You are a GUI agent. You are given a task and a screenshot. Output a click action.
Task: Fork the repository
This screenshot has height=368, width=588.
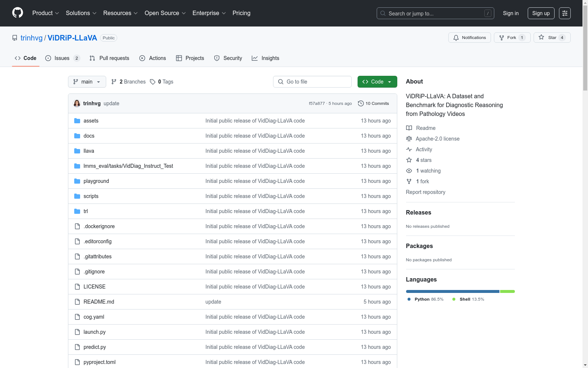point(512,38)
